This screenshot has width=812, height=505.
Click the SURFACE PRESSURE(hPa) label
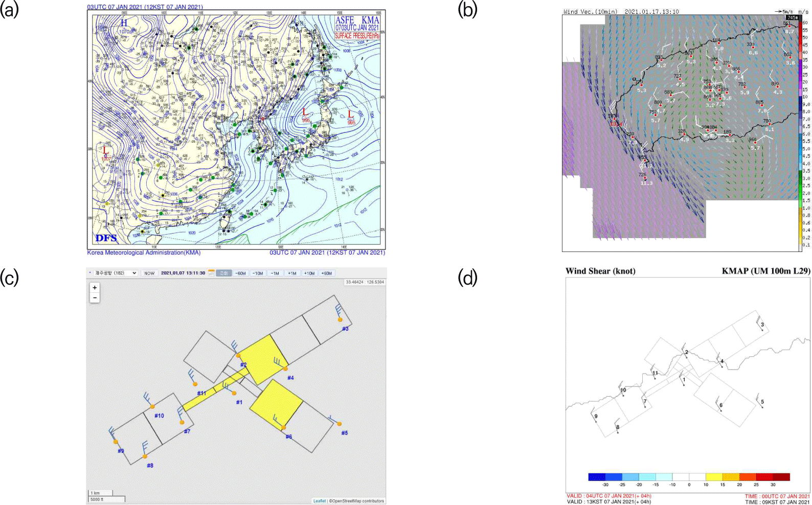pos(357,36)
